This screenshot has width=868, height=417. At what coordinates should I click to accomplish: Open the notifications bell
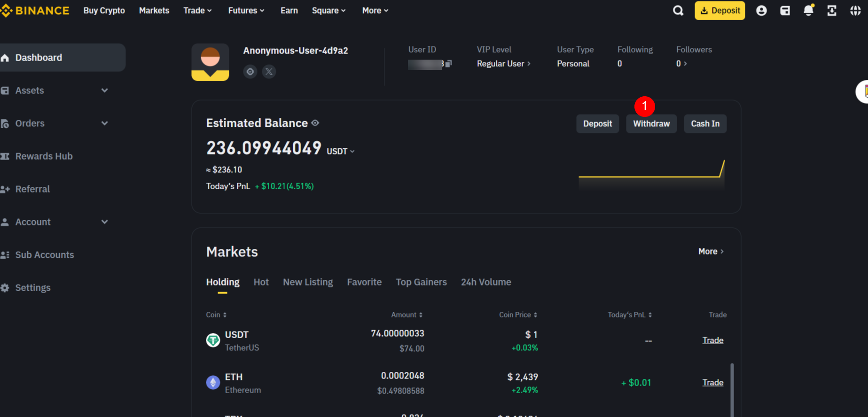tap(808, 10)
